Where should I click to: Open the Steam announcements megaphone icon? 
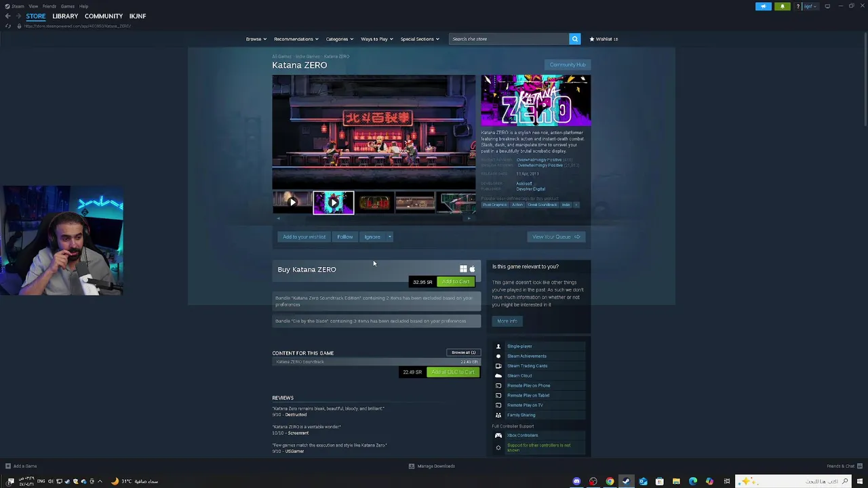764,6
